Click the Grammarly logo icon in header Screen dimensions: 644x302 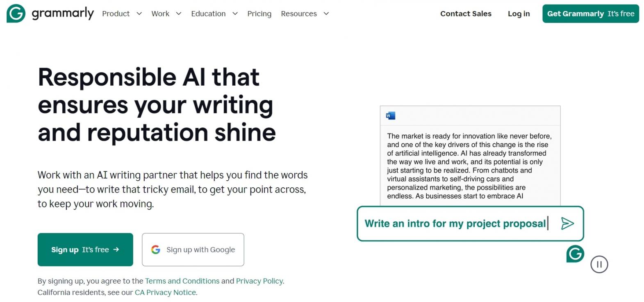(x=16, y=14)
